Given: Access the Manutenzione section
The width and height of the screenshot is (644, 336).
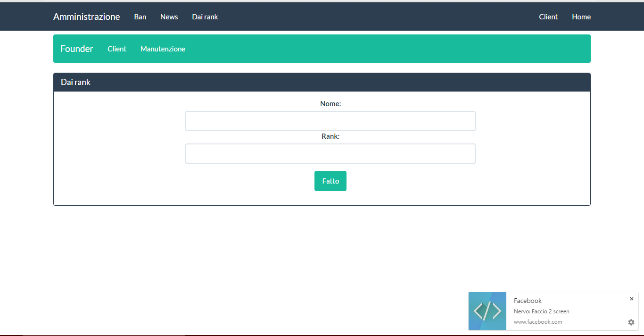Looking at the screenshot, I should coord(163,49).
